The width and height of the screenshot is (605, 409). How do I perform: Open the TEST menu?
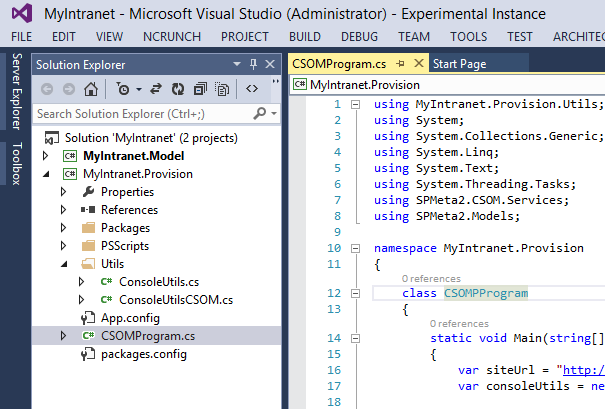pyautogui.click(x=520, y=37)
